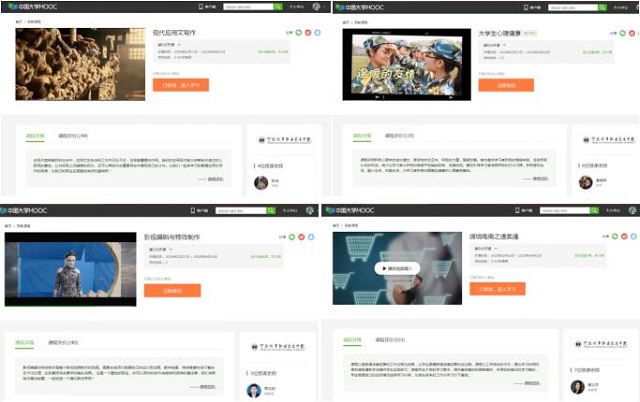Open teacher avatar on 大学生心理健康 page
640x402 pixels.
pyautogui.click(x=585, y=182)
